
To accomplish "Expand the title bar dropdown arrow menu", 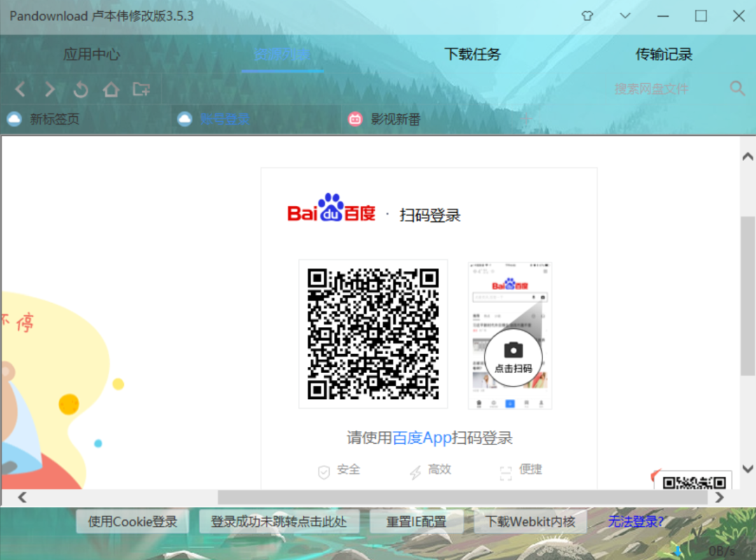I will point(625,16).
